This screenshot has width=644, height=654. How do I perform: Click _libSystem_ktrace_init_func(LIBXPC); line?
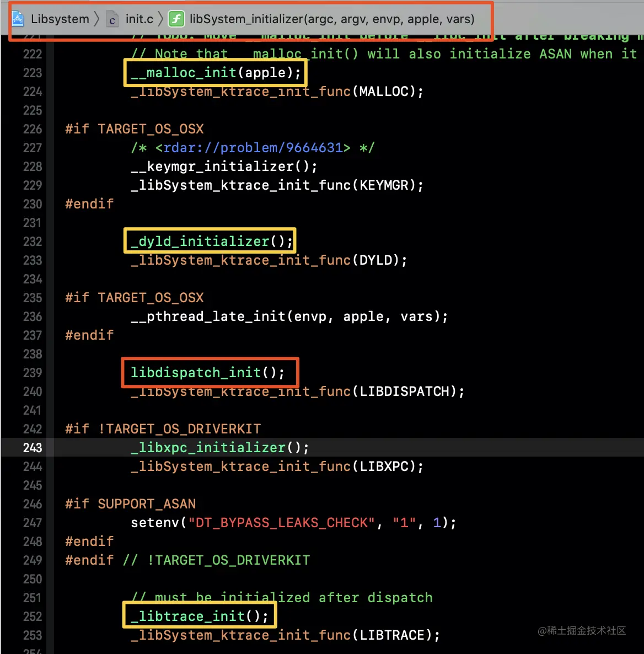tap(277, 467)
